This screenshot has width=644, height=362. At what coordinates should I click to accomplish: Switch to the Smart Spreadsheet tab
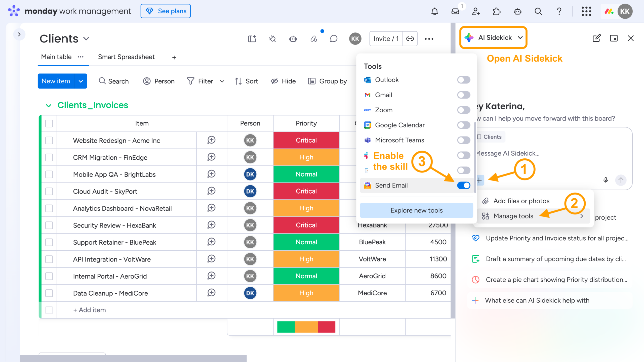tap(126, 57)
